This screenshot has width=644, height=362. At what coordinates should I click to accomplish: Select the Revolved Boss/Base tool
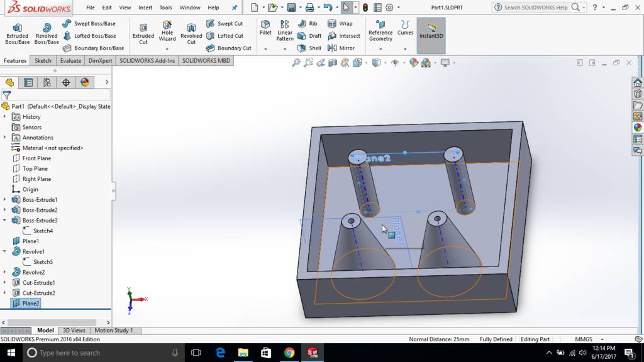47,34
